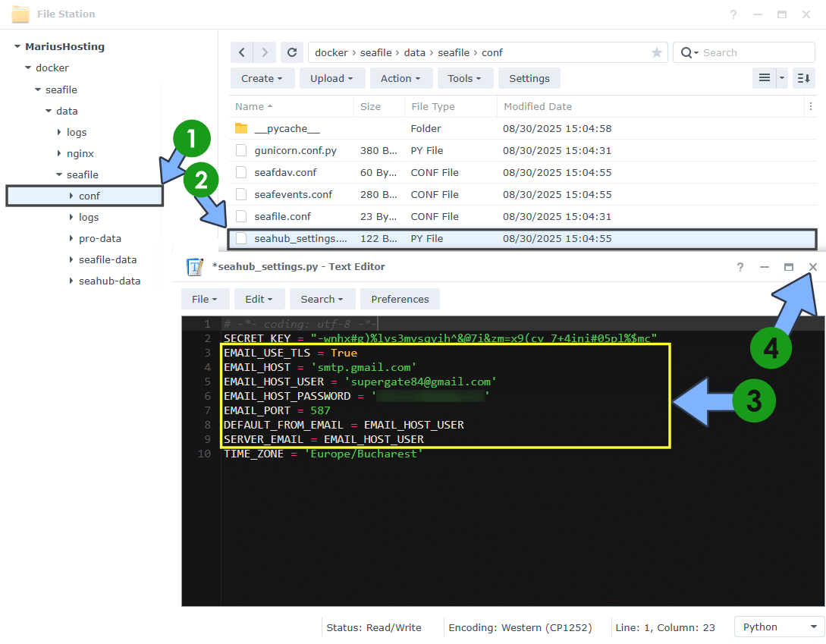Open the Upload menu

pyautogui.click(x=331, y=79)
